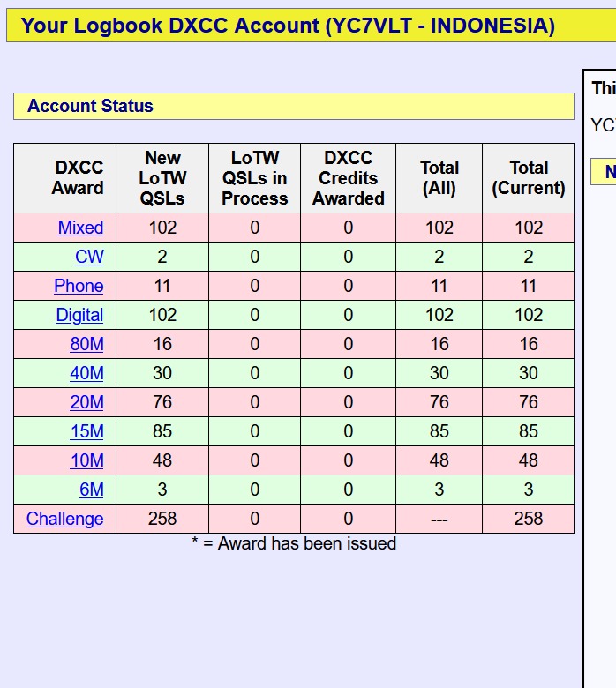This screenshot has height=688, width=616.
Task: Click the 20M band award link
Action: coord(86,402)
